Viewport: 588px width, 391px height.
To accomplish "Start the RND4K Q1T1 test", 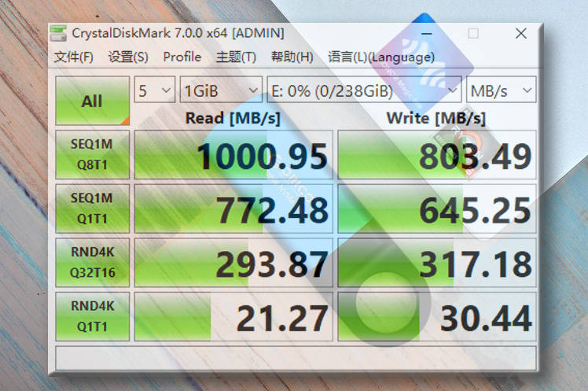I will tap(92, 317).
